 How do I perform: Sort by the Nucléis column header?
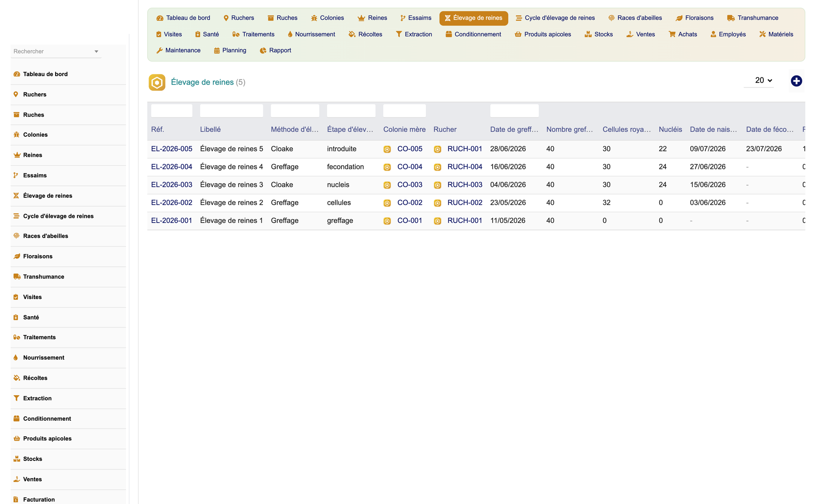[670, 130]
